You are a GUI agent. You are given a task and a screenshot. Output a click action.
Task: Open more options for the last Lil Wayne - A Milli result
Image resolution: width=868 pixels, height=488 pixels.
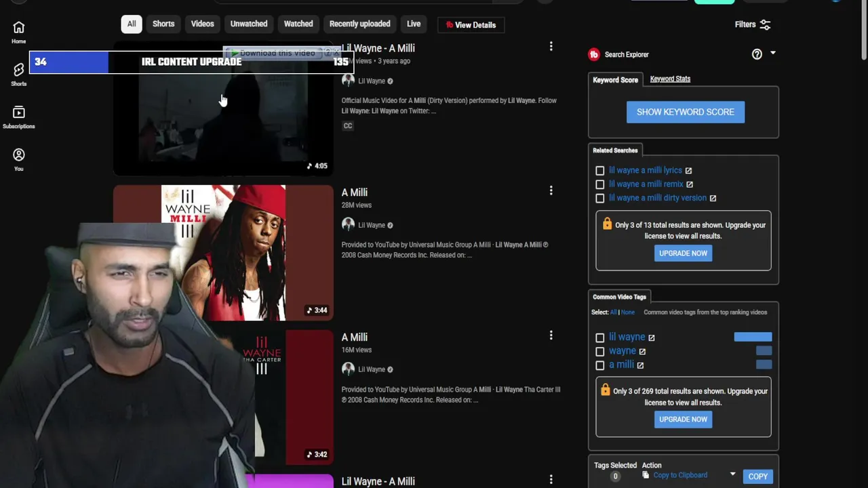click(551, 480)
